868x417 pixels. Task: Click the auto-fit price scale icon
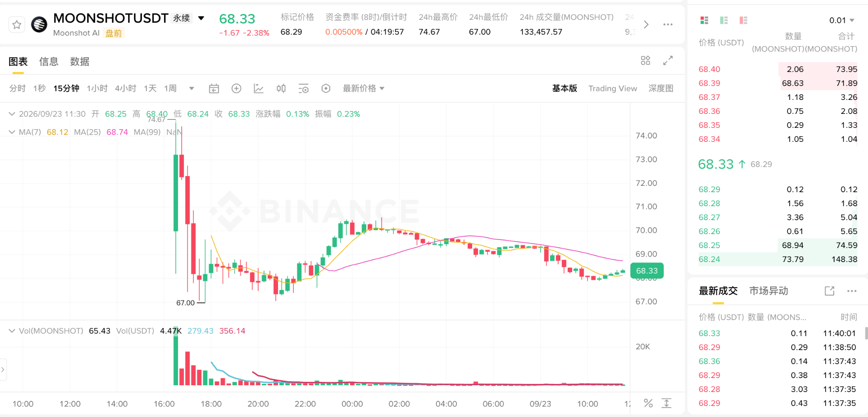pos(667,403)
